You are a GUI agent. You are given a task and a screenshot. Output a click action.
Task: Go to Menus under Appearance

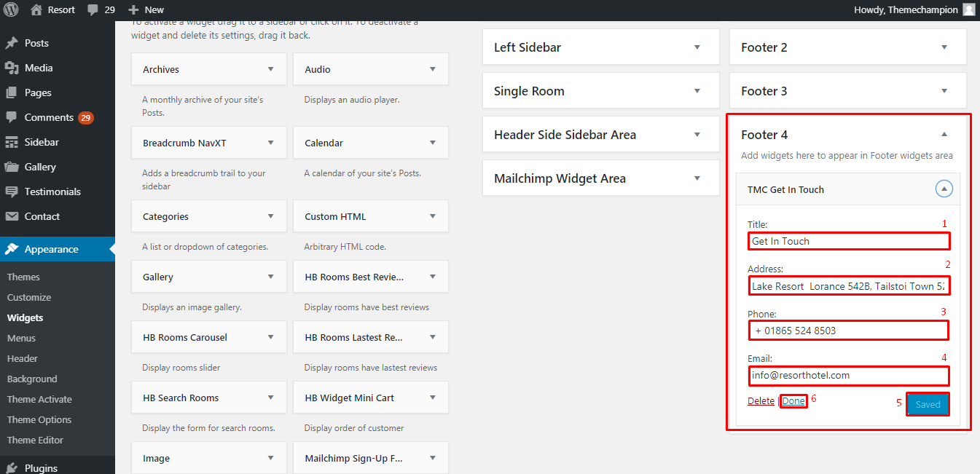21,338
